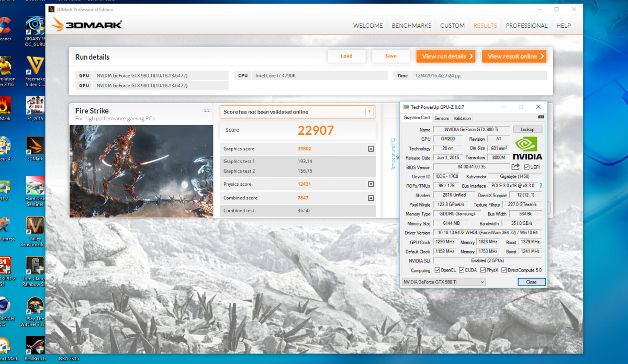The width and height of the screenshot is (628, 364).
Task: Click the Lookup button in GPU-Z
Action: tap(528, 129)
